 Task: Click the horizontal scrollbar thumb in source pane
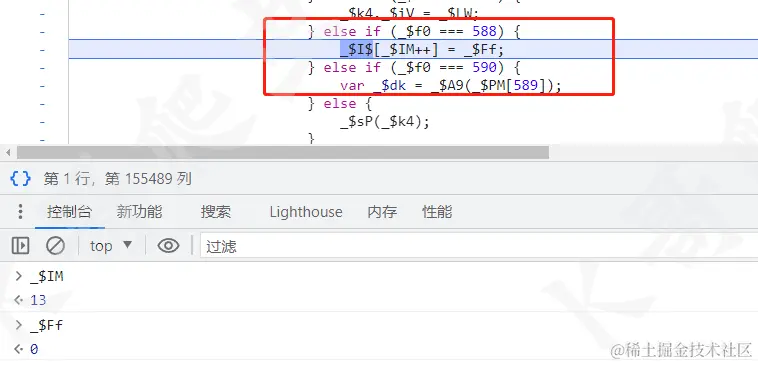[x=283, y=153]
